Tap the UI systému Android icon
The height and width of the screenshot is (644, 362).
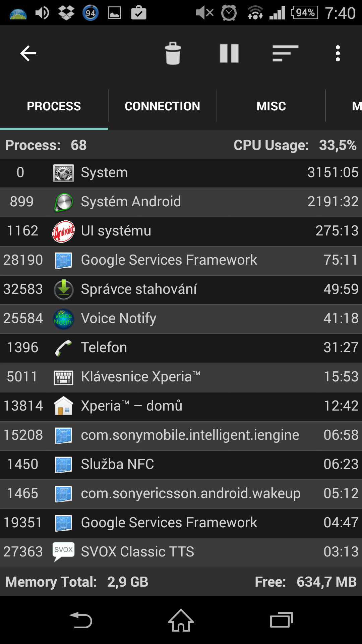pos(63,231)
